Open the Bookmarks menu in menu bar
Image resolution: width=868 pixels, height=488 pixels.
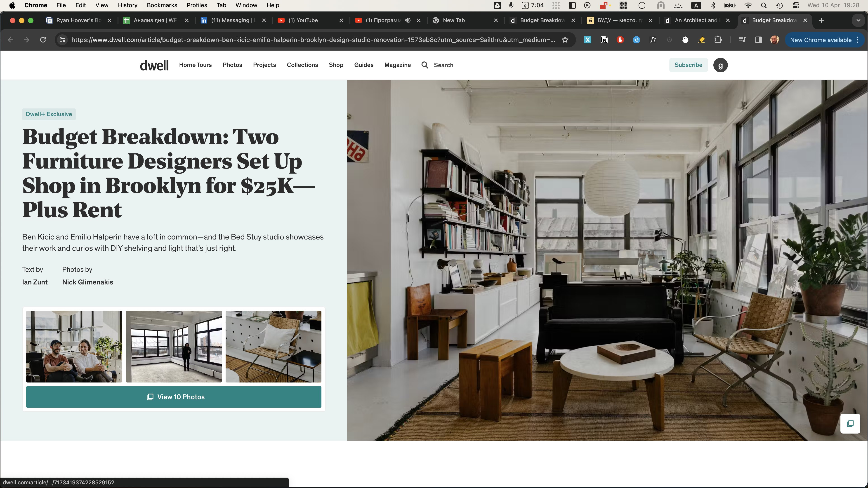pyautogui.click(x=162, y=5)
